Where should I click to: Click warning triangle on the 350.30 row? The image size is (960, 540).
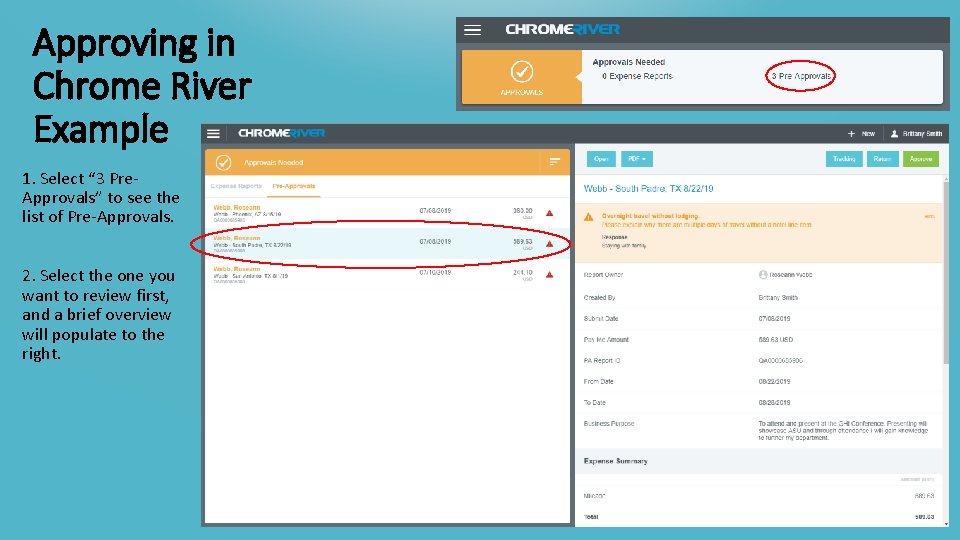tap(549, 213)
